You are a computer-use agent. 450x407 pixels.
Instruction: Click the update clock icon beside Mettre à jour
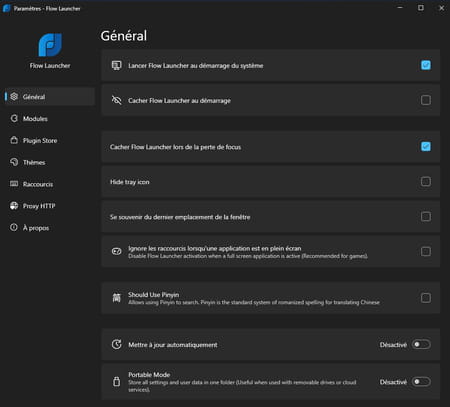116,344
